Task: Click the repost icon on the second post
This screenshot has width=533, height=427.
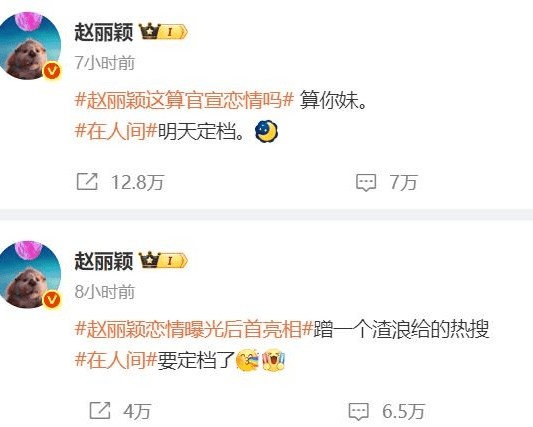Action: click(100, 411)
